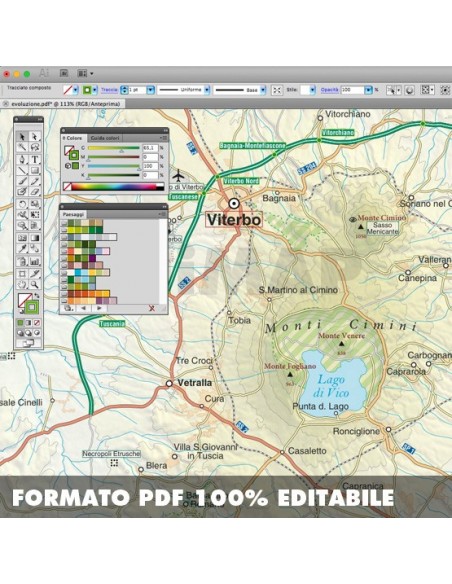The width and height of the screenshot is (452, 584).
Task: Select the Width tool
Action: pos(22,215)
